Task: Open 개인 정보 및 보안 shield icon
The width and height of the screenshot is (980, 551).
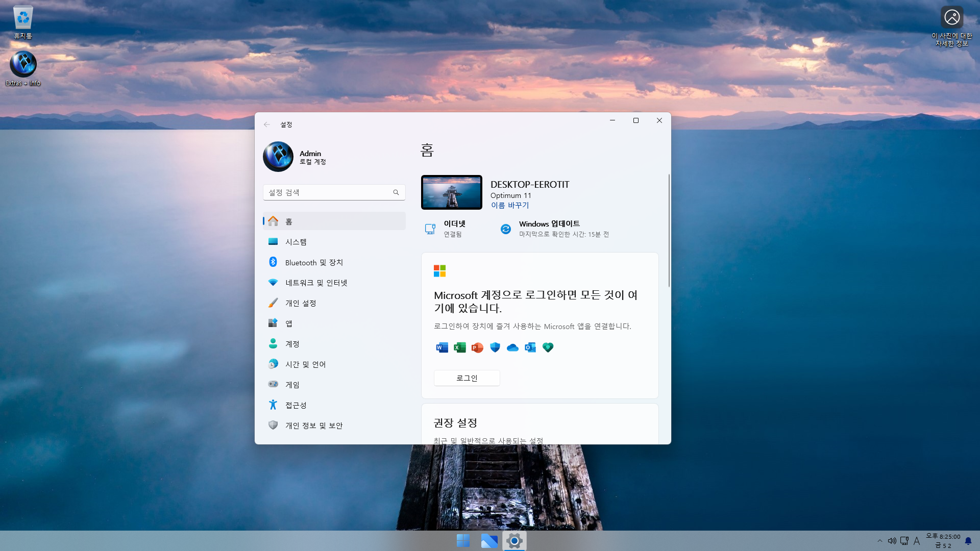Action: [273, 425]
